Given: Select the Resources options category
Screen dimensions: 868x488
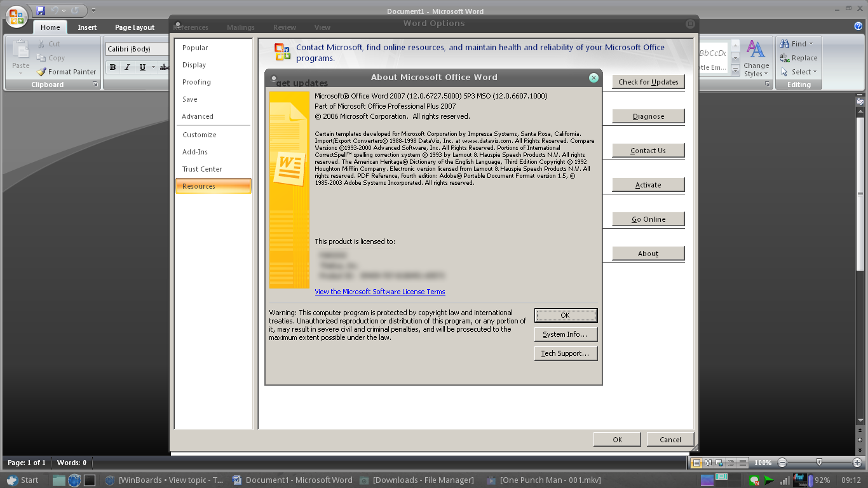Looking at the screenshot, I should point(214,186).
